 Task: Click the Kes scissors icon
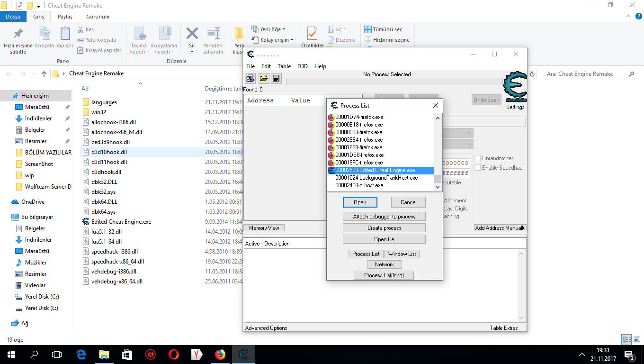(x=80, y=29)
